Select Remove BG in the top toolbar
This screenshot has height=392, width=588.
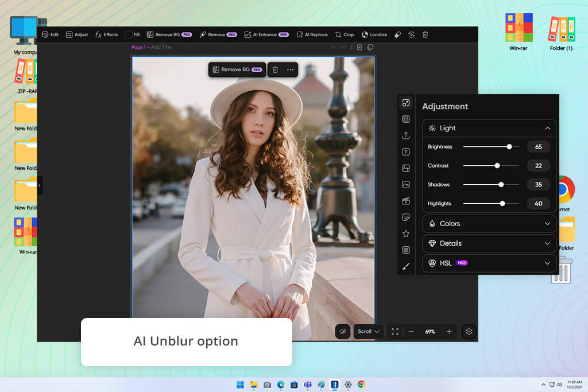[169, 34]
